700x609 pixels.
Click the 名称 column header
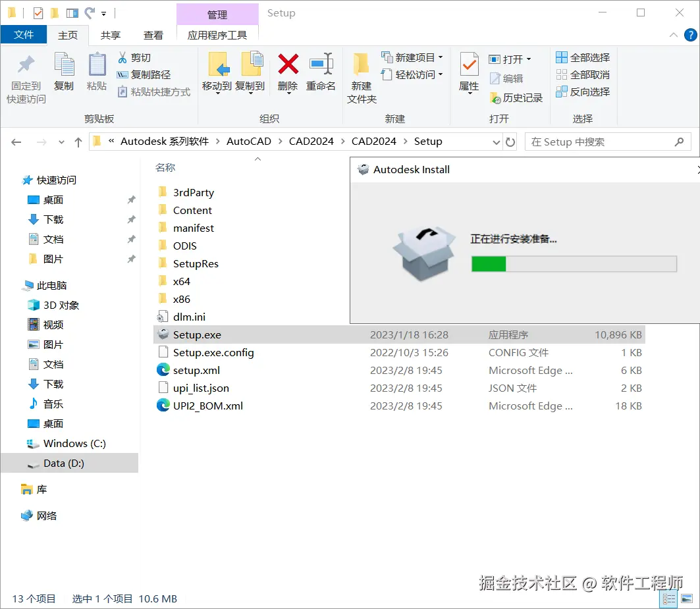point(165,167)
